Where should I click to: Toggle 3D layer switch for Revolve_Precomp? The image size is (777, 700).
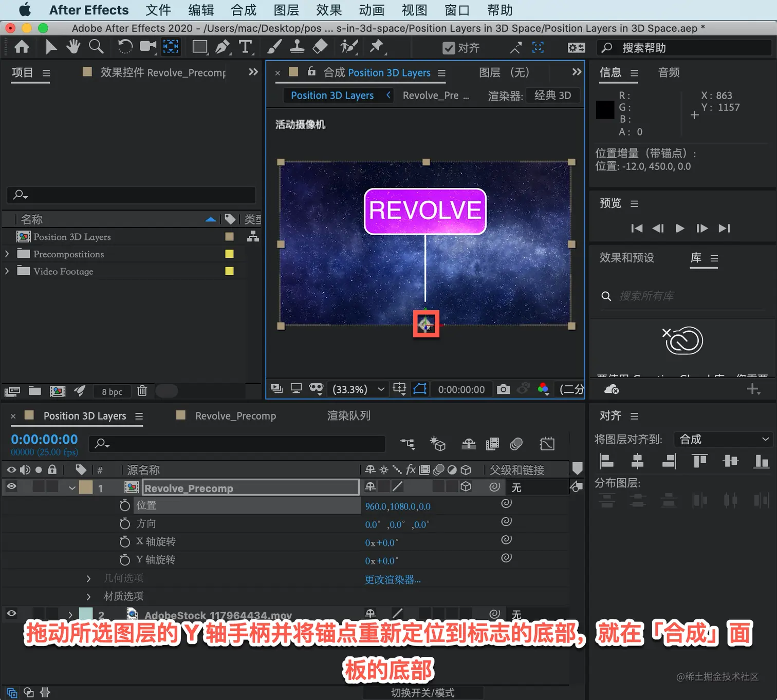click(x=466, y=486)
